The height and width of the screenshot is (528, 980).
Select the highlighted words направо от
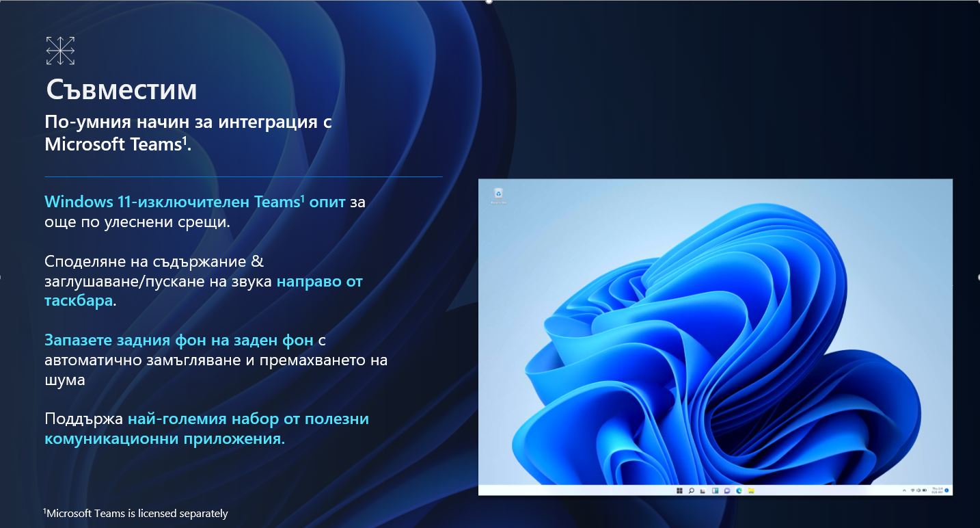[319, 281]
